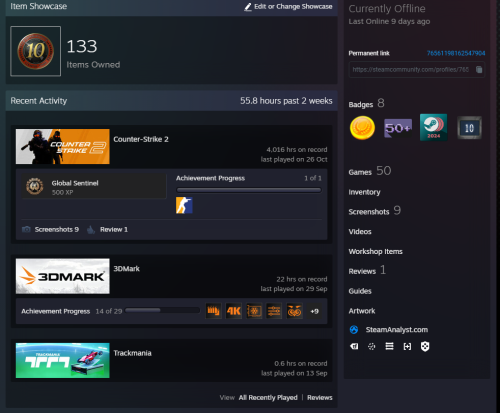This screenshot has height=413, width=500.
Task: Click the copy permanent link icon
Action: click(x=479, y=69)
